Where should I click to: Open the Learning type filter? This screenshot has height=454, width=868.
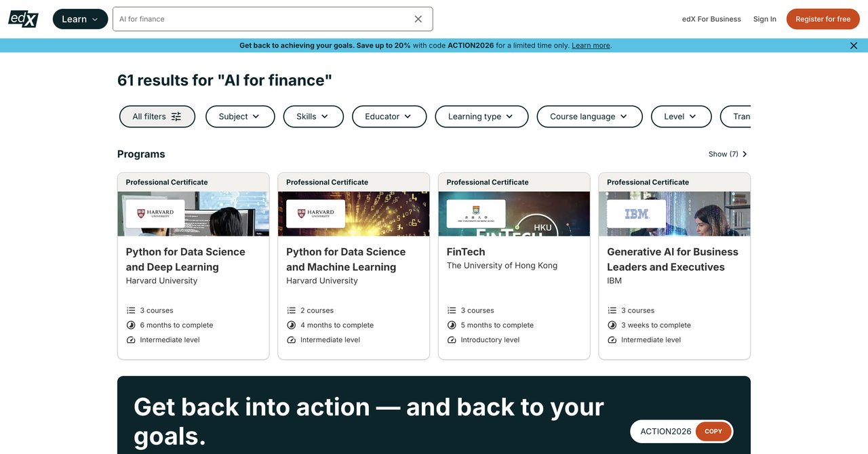481,117
